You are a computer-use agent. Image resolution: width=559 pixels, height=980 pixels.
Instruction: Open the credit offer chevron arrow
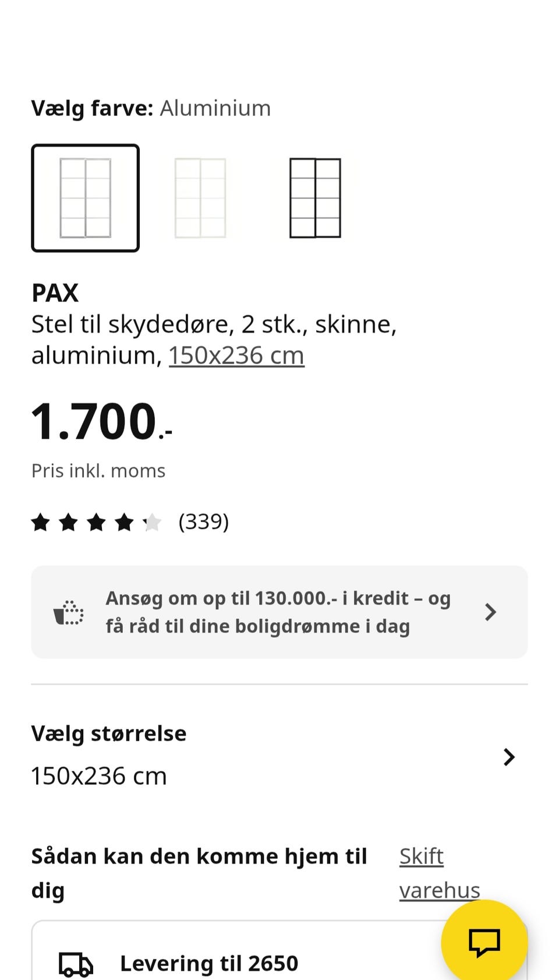490,612
